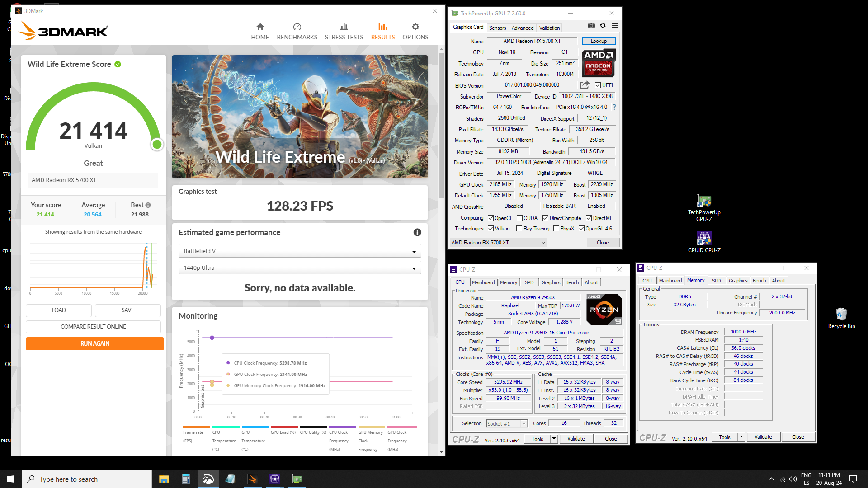Open the notification center in the taskbar
The image size is (868, 488).
click(853, 479)
